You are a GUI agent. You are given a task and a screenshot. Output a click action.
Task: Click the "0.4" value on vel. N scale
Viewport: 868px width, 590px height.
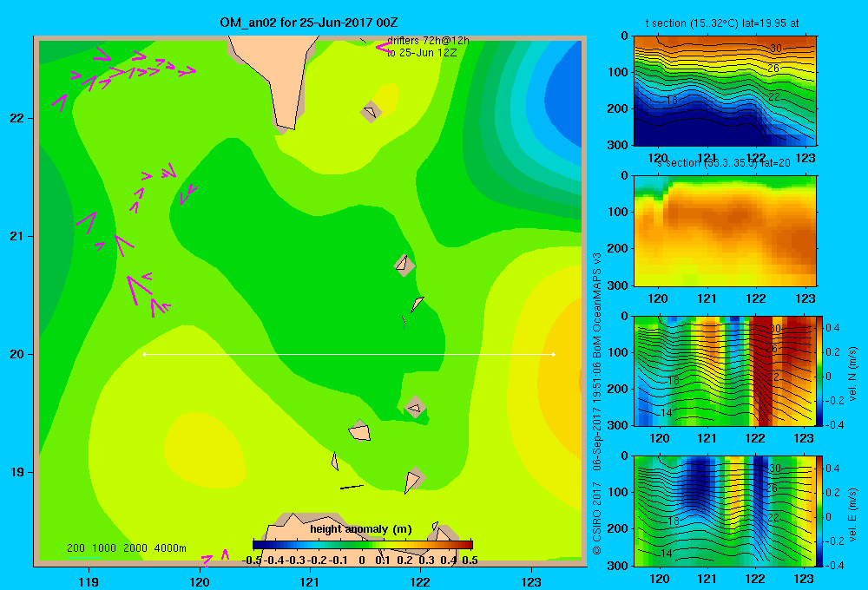(x=832, y=328)
